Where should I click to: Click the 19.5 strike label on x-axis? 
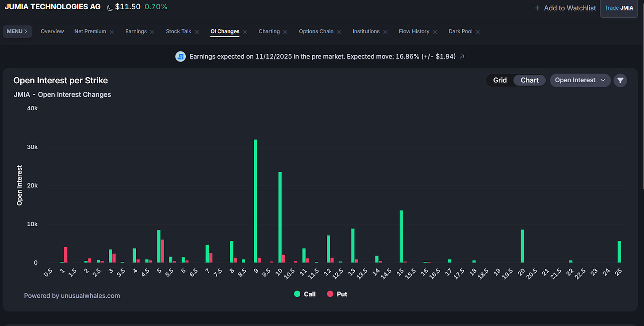(x=507, y=272)
